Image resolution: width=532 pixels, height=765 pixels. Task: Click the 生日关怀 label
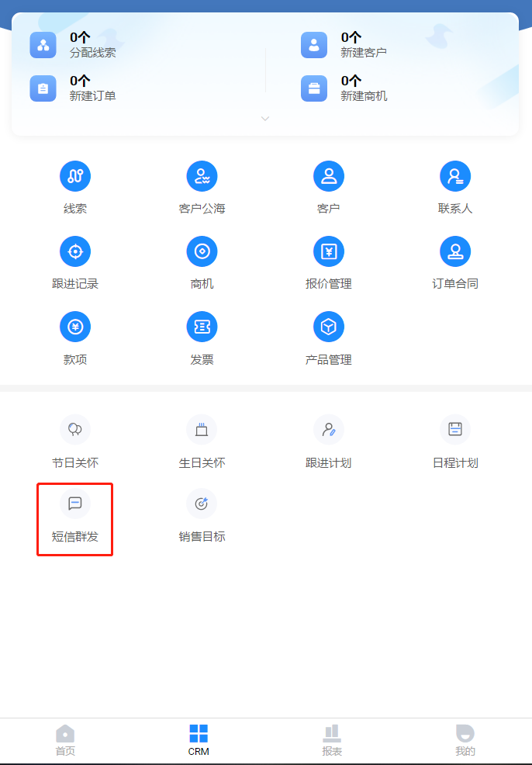202,463
